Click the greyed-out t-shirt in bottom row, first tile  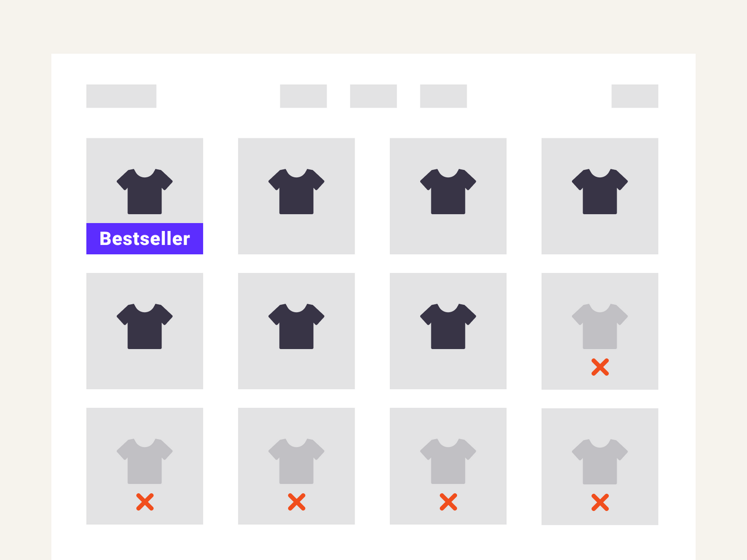(144, 461)
